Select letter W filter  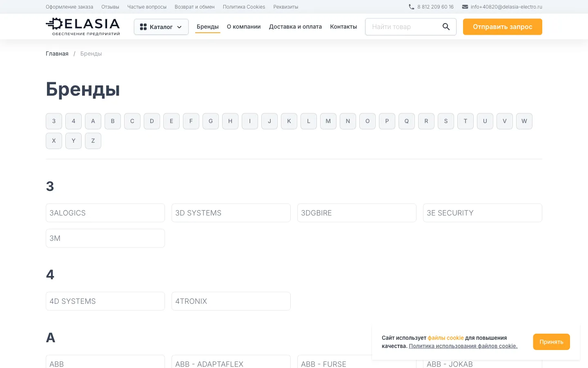pos(524,121)
